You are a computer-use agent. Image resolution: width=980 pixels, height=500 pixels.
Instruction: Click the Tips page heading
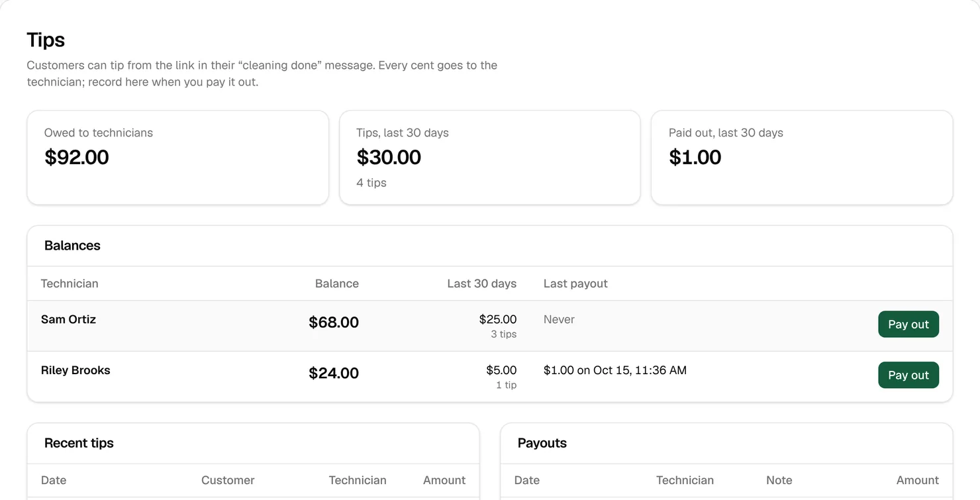click(x=46, y=40)
